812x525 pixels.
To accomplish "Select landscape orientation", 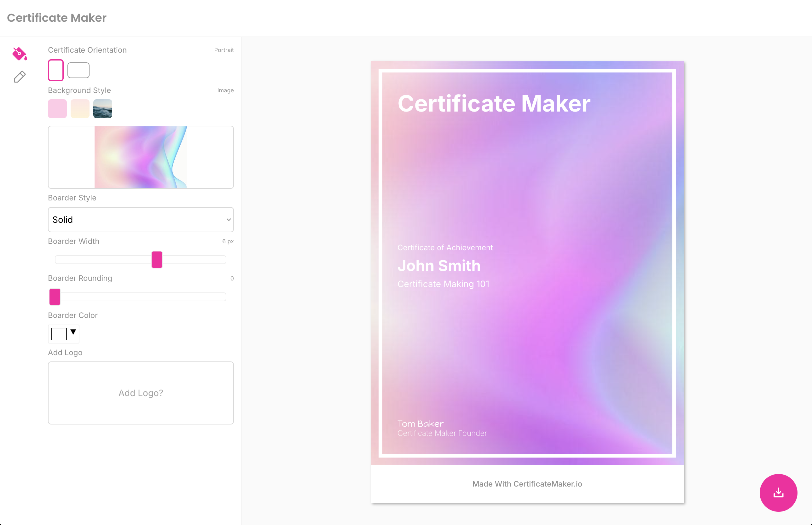I will coord(78,70).
